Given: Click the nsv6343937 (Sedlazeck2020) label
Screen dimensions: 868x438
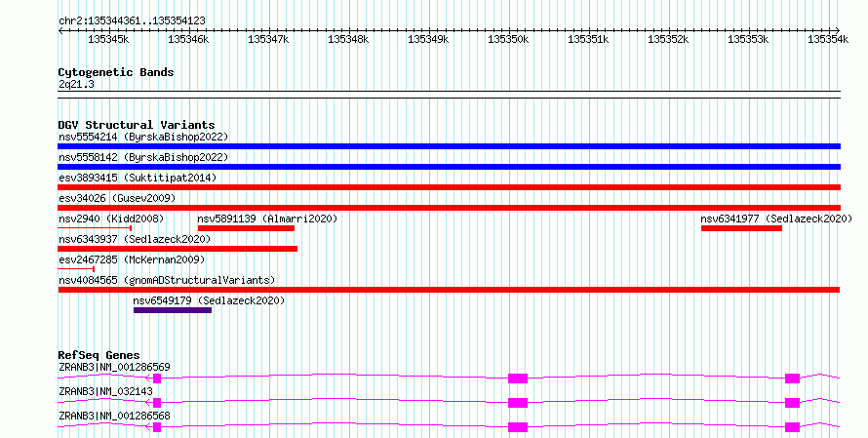Looking at the screenshot, I should (x=135, y=239).
